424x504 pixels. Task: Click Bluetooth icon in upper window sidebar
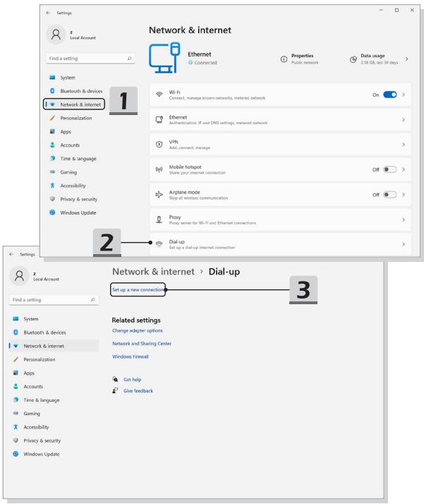(x=52, y=91)
